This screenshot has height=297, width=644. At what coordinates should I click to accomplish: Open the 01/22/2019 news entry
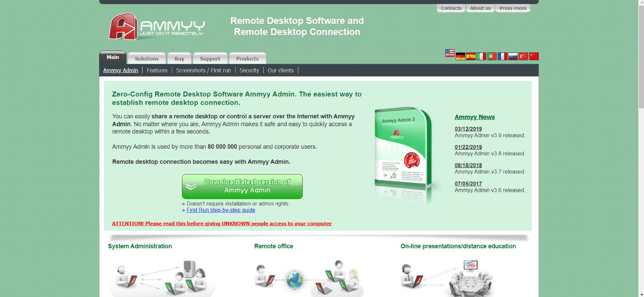pos(468,147)
